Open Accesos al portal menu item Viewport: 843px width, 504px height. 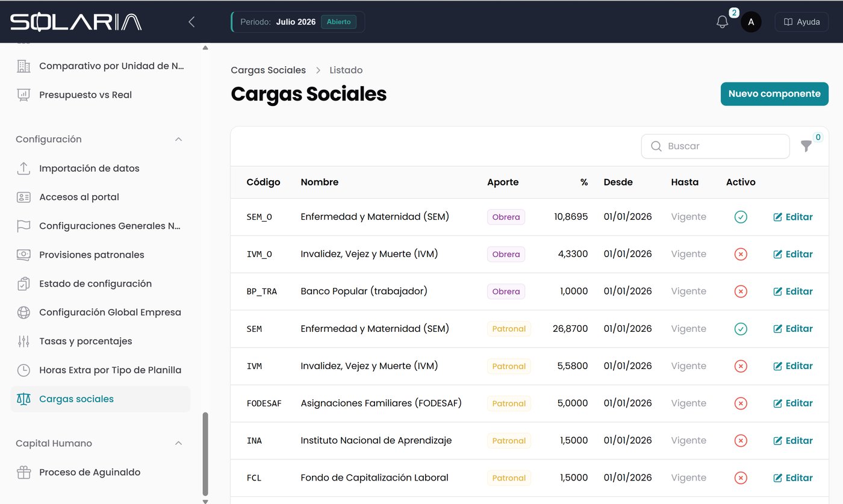[x=101, y=197]
